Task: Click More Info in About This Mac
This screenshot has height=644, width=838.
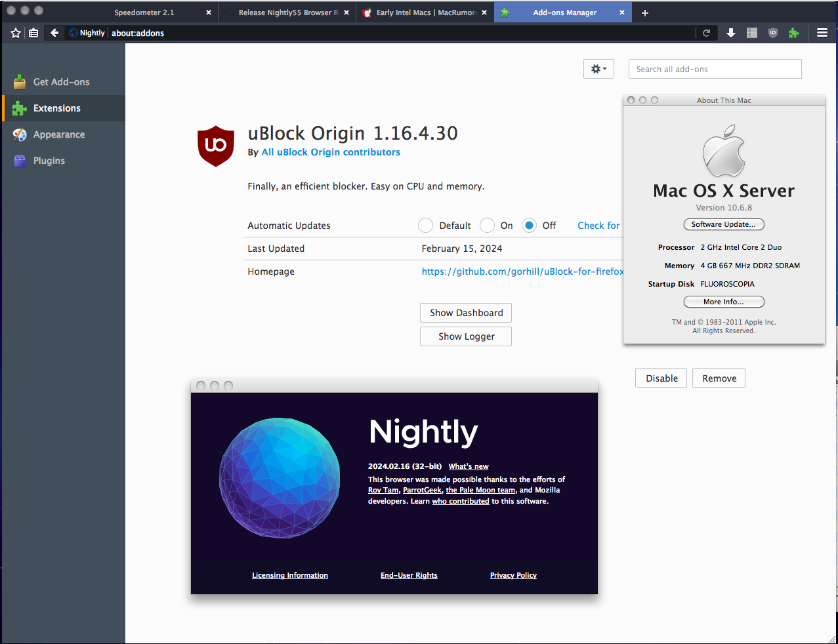Action: 724,302
